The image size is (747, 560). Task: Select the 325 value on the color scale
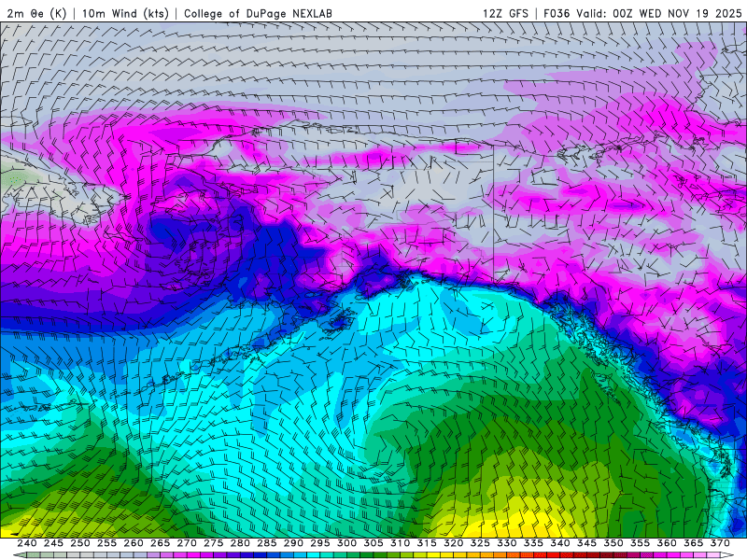click(x=480, y=543)
